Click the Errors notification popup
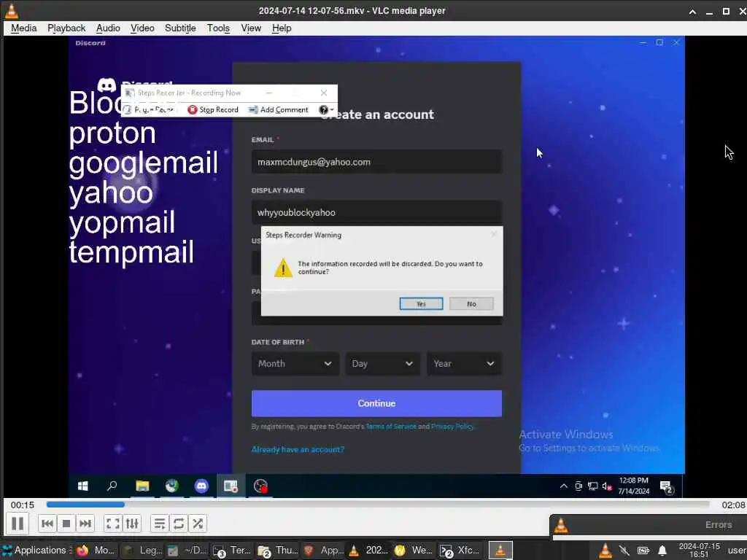This screenshot has height=560, width=747. pyautogui.click(x=649, y=526)
